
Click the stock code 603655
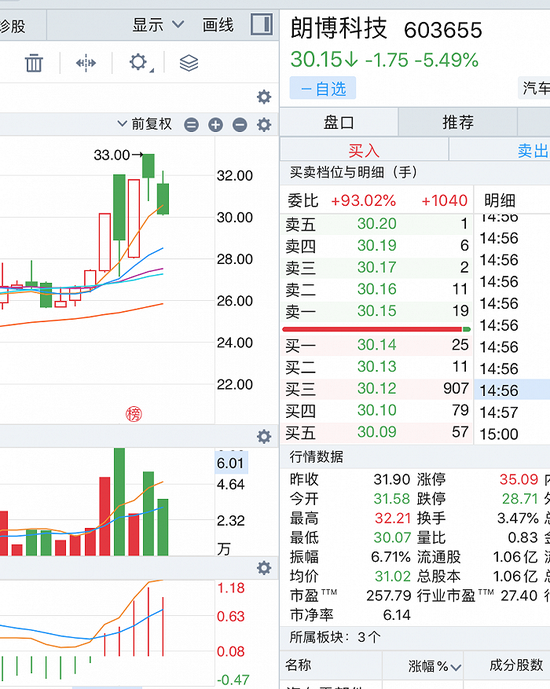pyautogui.click(x=443, y=30)
